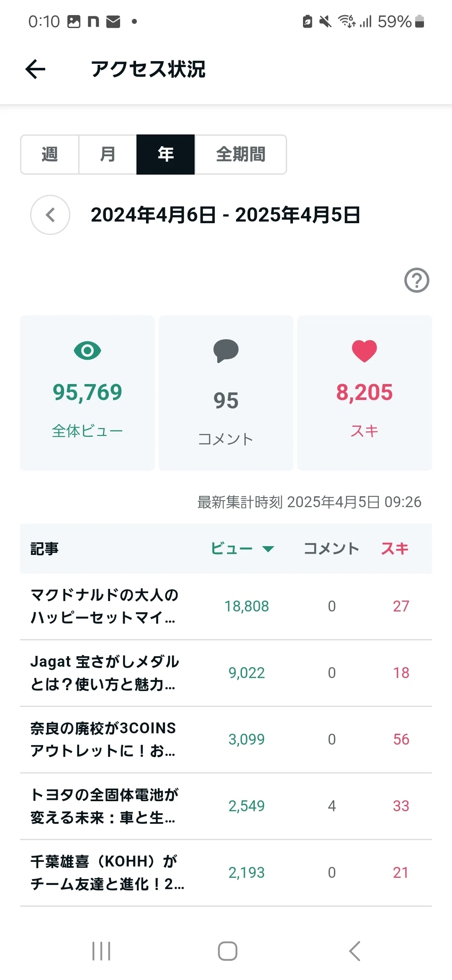Tap the red heart スキ icon
This screenshot has width=452, height=980.
[365, 351]
